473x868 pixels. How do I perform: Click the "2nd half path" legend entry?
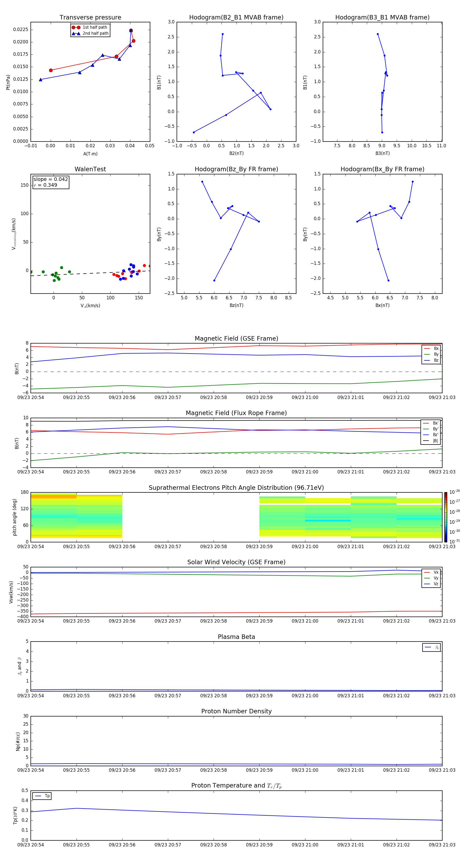tap(90, 33)
